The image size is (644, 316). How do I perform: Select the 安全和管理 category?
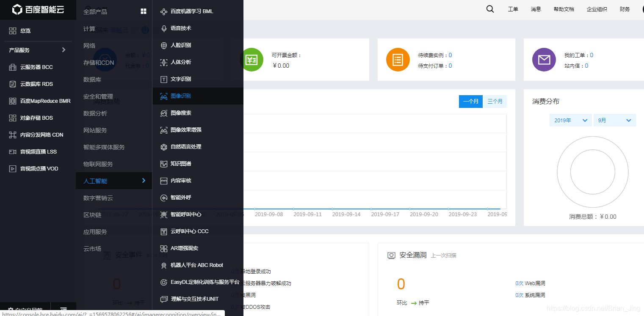point(98,96)
